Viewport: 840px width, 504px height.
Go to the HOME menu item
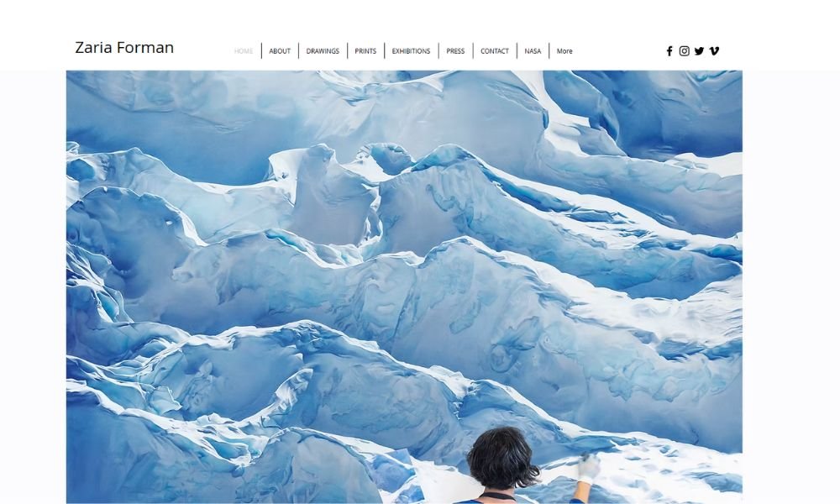pos(244,51)
